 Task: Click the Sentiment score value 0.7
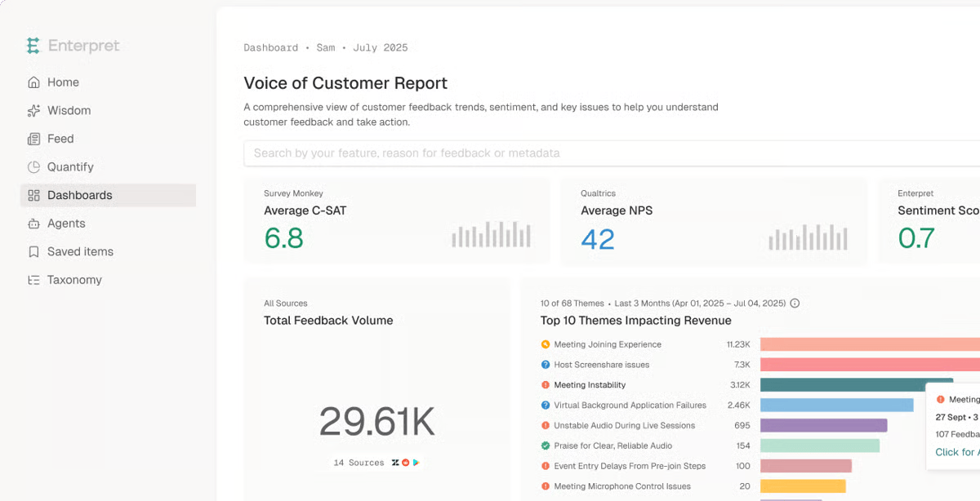[x=916, y=238]
